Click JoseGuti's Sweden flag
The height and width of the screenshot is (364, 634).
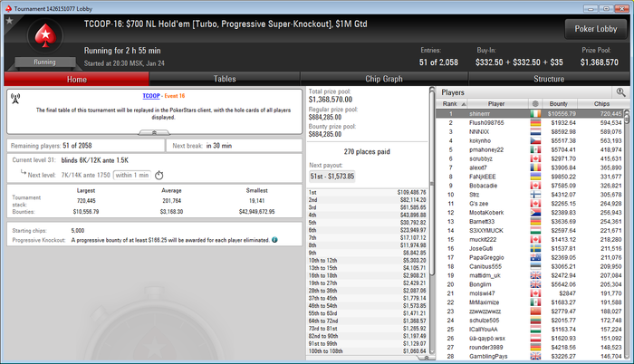tap(535, 249)
